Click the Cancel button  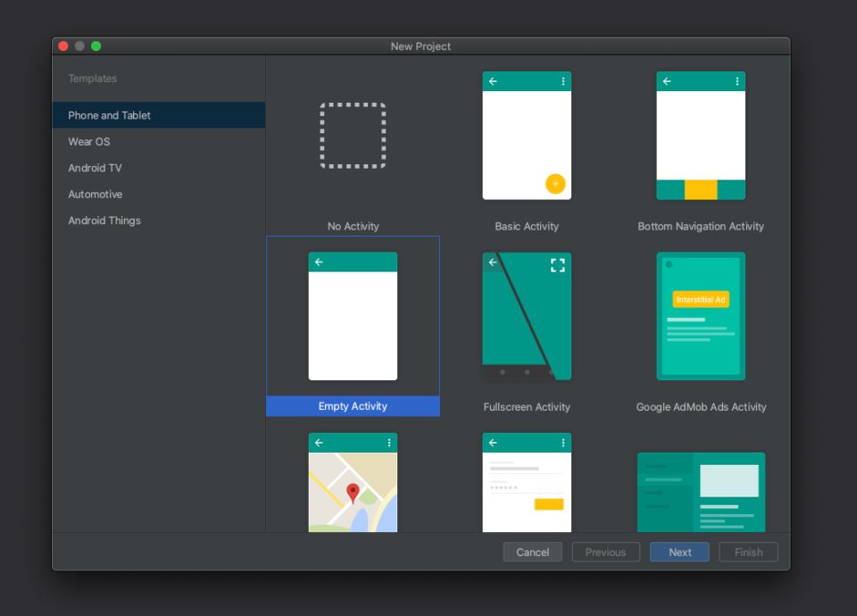(x=533, y=553)
